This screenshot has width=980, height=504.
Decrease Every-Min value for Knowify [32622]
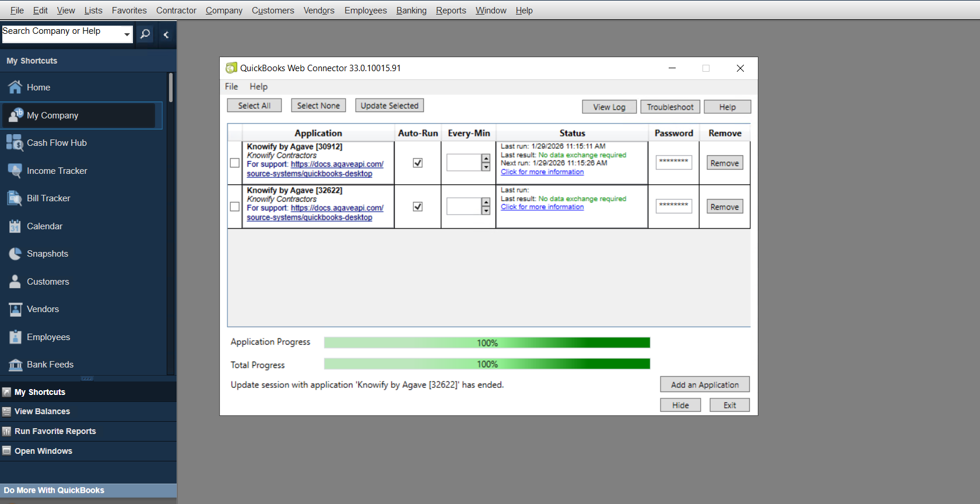[x=486, y=211]
